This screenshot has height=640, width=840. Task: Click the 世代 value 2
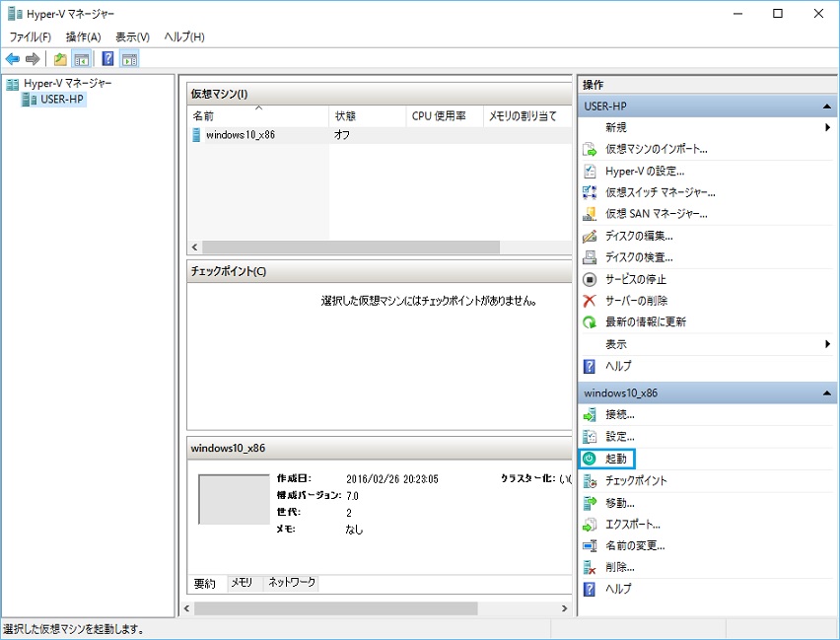349,513
